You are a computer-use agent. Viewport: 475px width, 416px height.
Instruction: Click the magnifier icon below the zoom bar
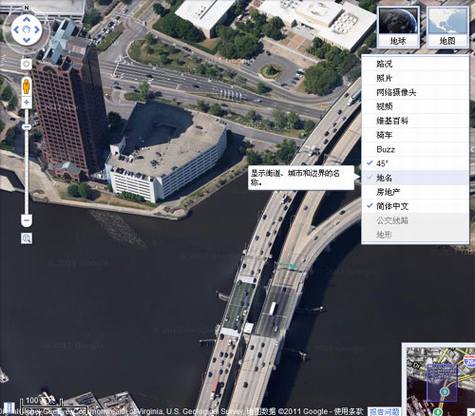click(27, 238)
